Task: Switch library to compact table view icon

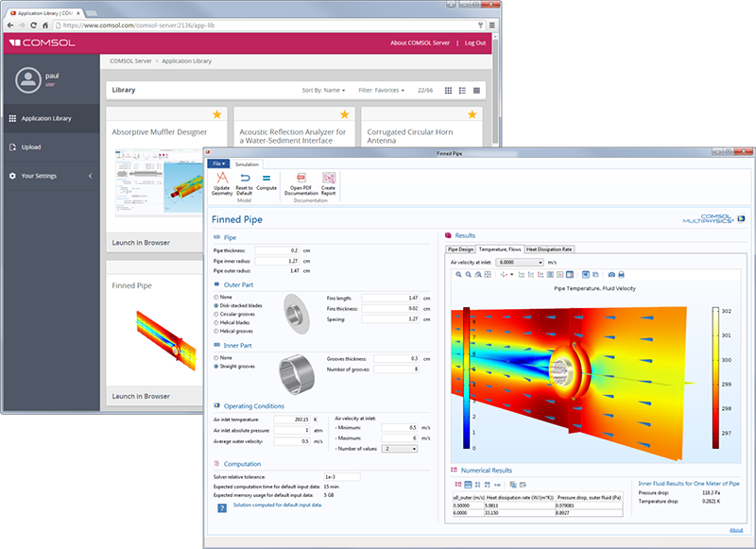Action: [476, 90]
